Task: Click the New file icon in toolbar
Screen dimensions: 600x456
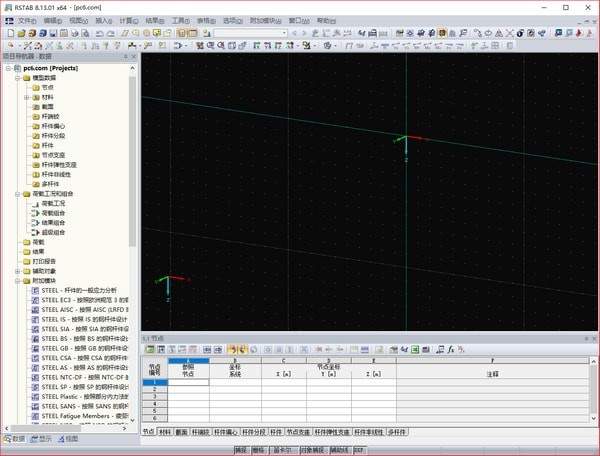Action: (x=8, y=33)
